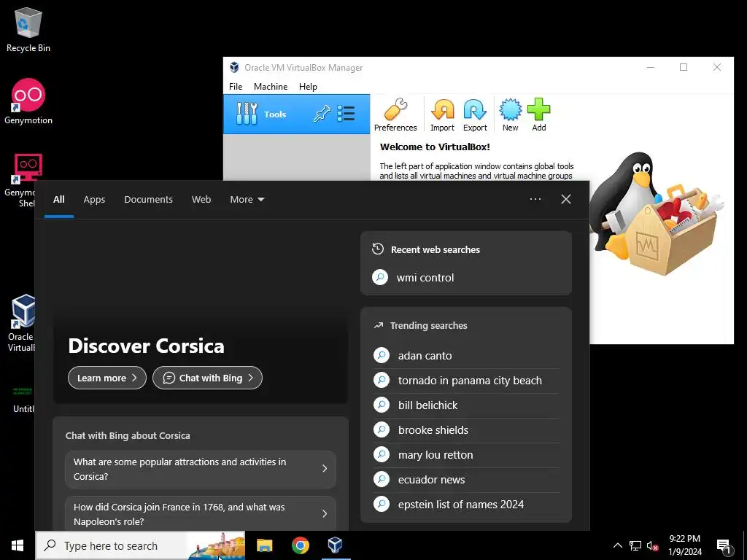Screen dimensions: 747x560
Task: Open popular attractions in Corsica question
Action: (x=201, y=469)
